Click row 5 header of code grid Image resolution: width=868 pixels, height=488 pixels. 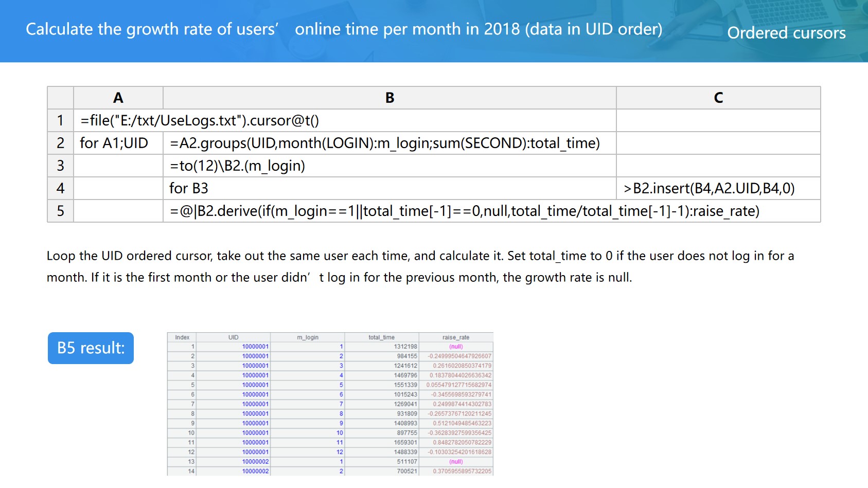[x=60, y=211]
